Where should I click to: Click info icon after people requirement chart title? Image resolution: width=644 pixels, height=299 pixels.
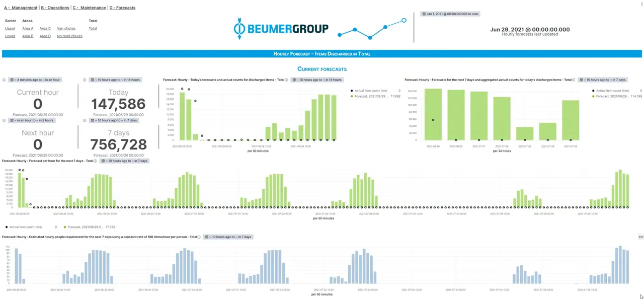pyautogui.click(x=199, y=237)
